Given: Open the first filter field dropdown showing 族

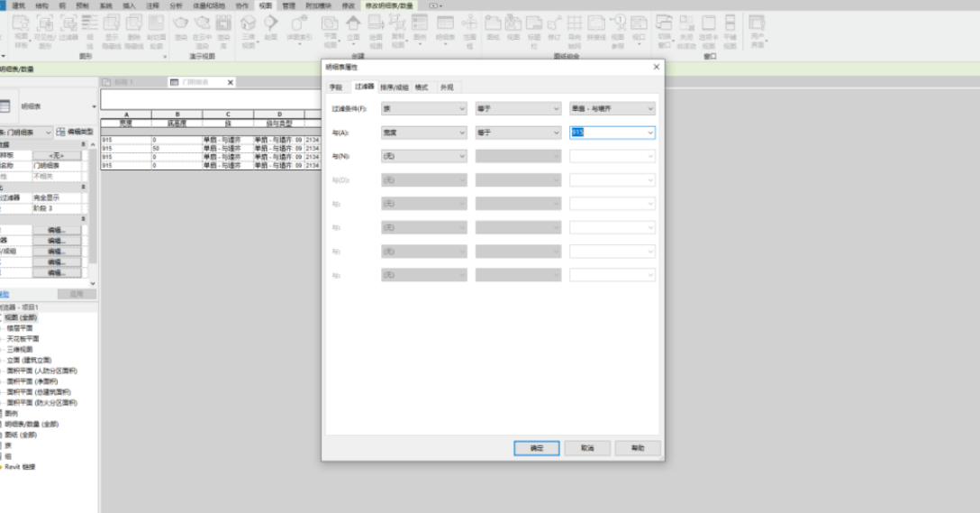Looking at the screenshot, I should click(423, 109).
